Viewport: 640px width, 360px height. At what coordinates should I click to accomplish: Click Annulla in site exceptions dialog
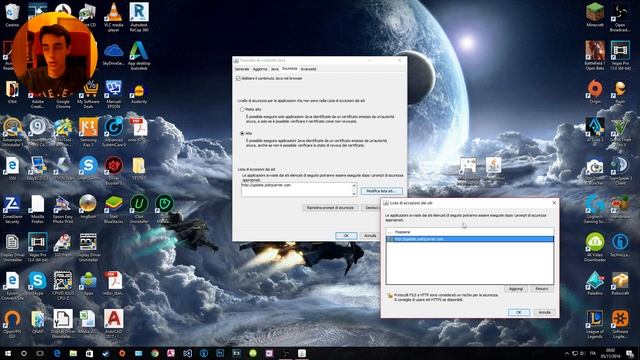(x=544, y=312)
